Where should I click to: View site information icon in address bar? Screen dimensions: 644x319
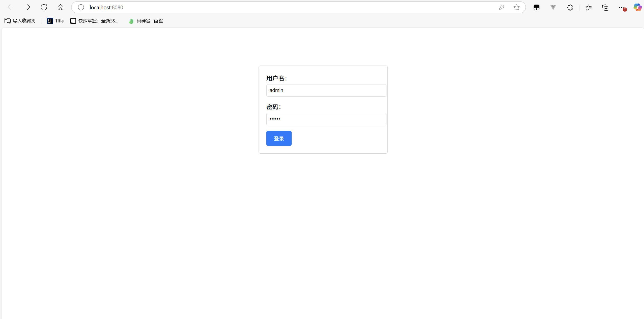tap(81, 7)
